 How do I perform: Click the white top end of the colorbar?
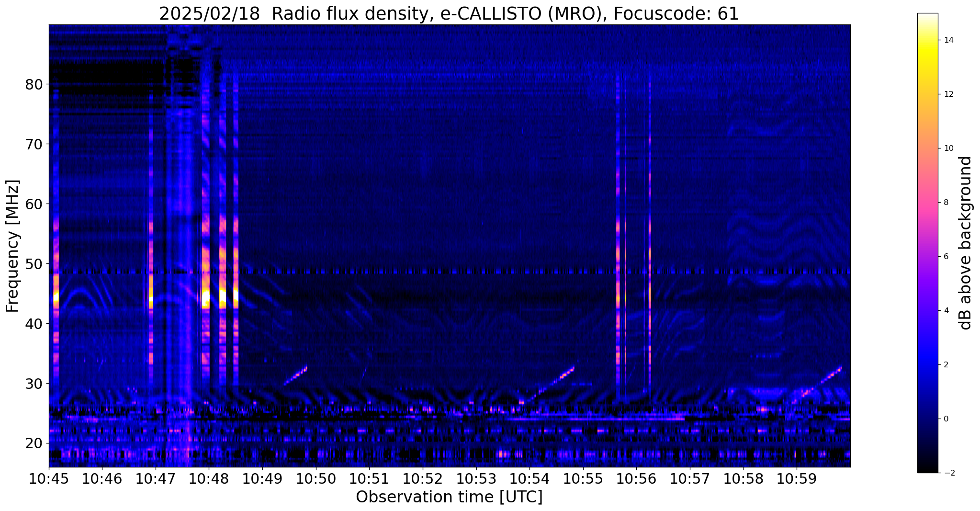tap(927, 16)
